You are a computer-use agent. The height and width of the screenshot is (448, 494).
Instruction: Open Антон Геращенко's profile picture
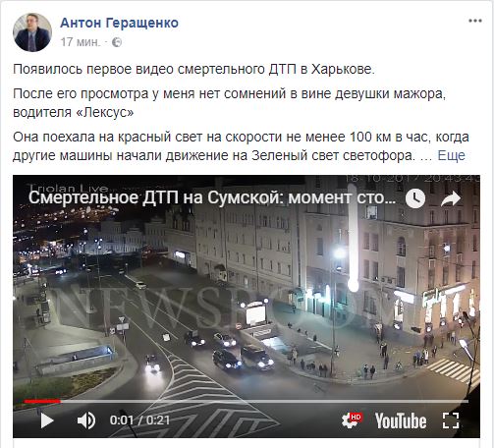click(x=32, y=32)
